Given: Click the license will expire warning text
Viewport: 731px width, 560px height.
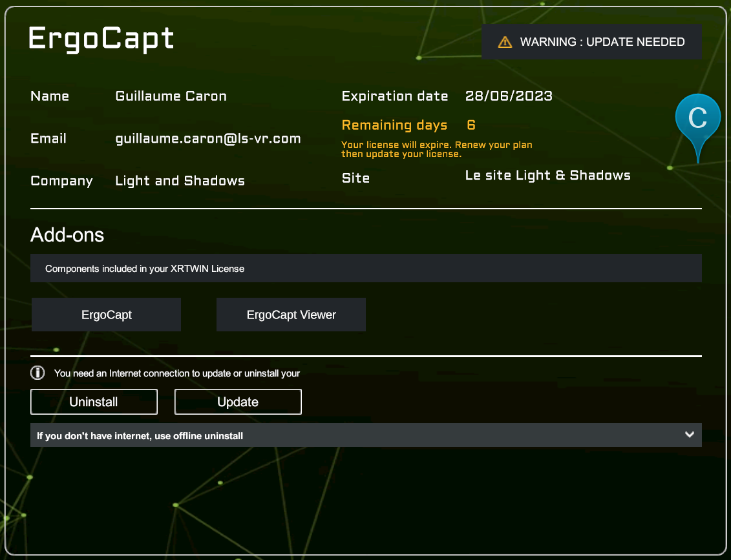Looking at the screenshot, I should pos(436,149).
